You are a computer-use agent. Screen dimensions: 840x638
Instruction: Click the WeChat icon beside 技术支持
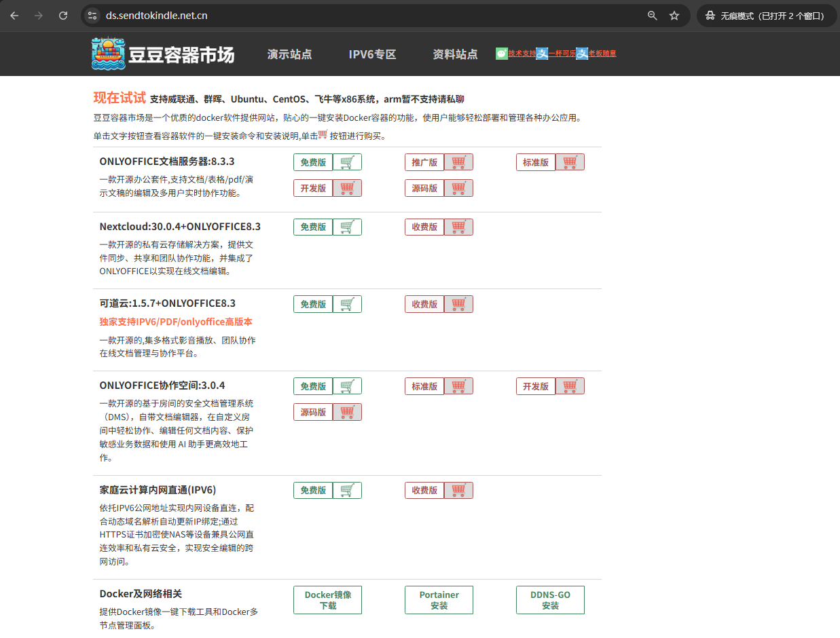[502, 54]
